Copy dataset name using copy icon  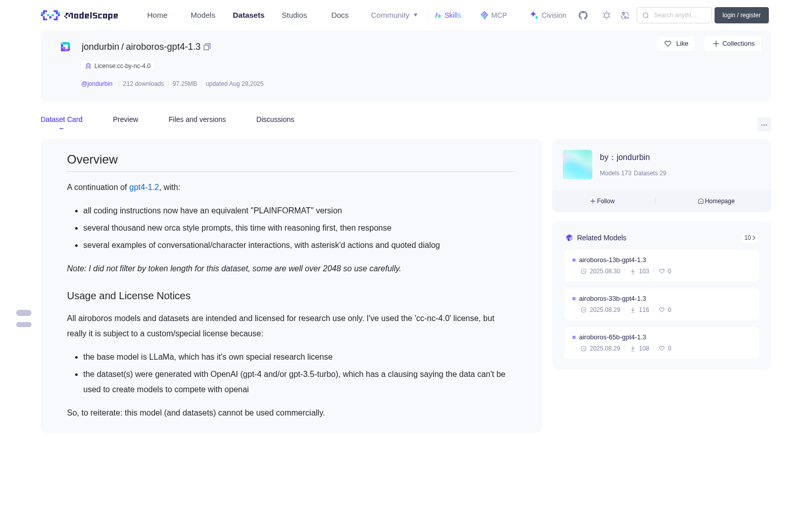207,47
